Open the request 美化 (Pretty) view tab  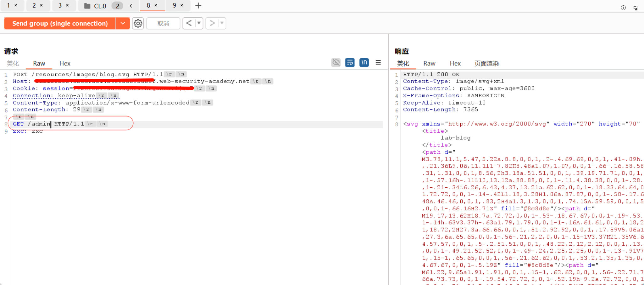point(13,64)
